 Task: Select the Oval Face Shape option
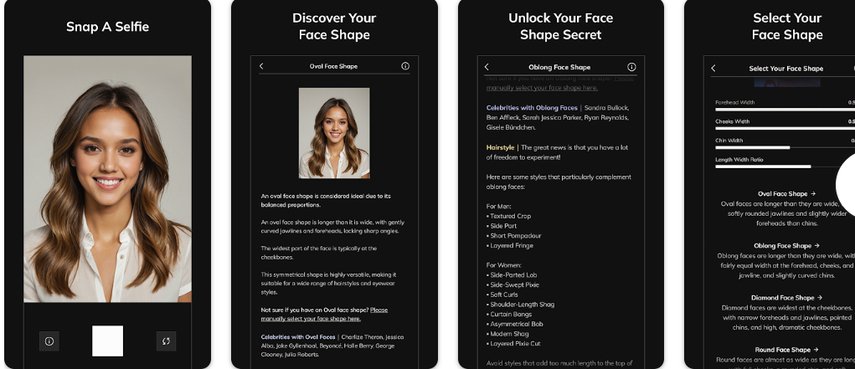pos(786,193)
